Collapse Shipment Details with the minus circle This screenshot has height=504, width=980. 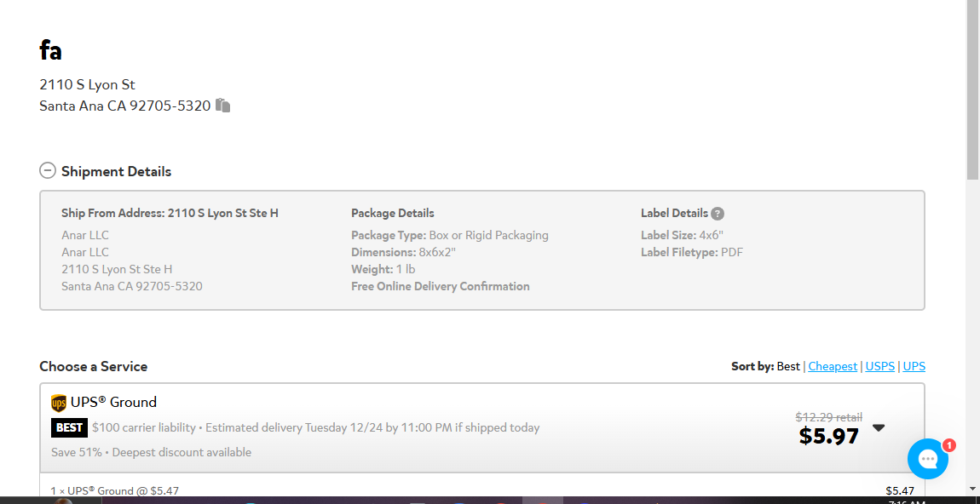[48, 170]
